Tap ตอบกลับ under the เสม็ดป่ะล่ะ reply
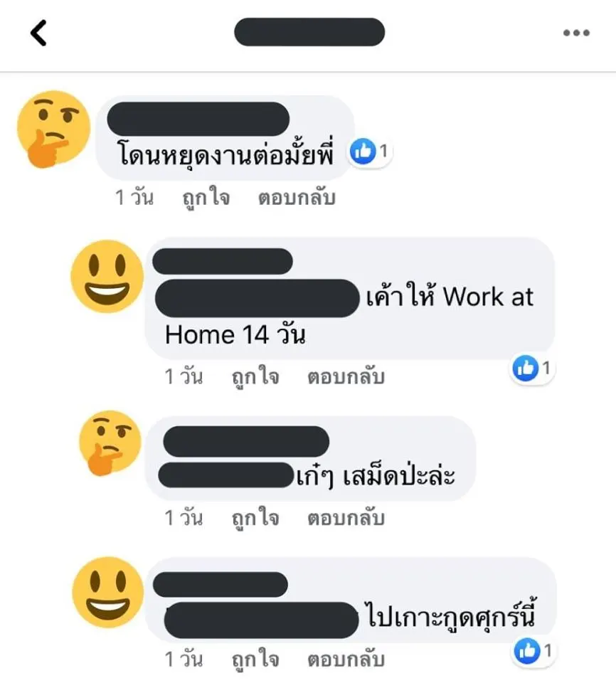This screenshot has width=616, height=683. coord(346,518)
